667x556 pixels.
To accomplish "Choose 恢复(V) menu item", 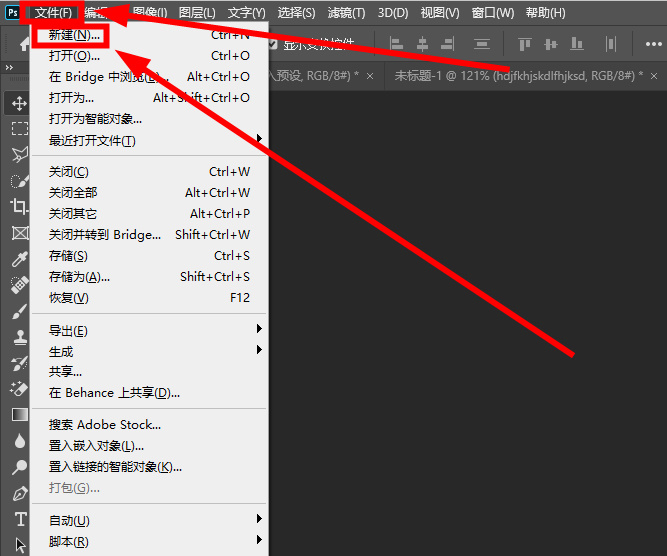I will (149, 298).
